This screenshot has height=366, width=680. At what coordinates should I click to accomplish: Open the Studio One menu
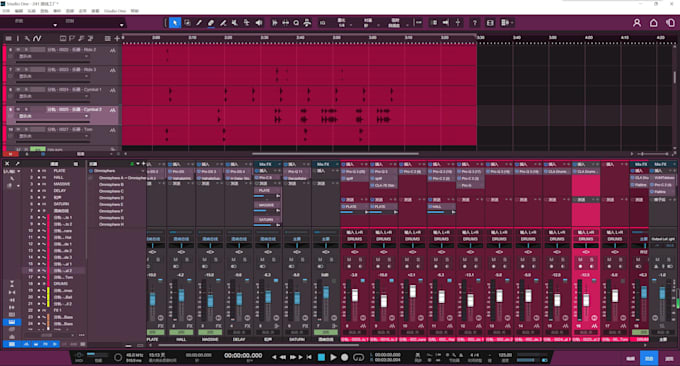[115, 11]
